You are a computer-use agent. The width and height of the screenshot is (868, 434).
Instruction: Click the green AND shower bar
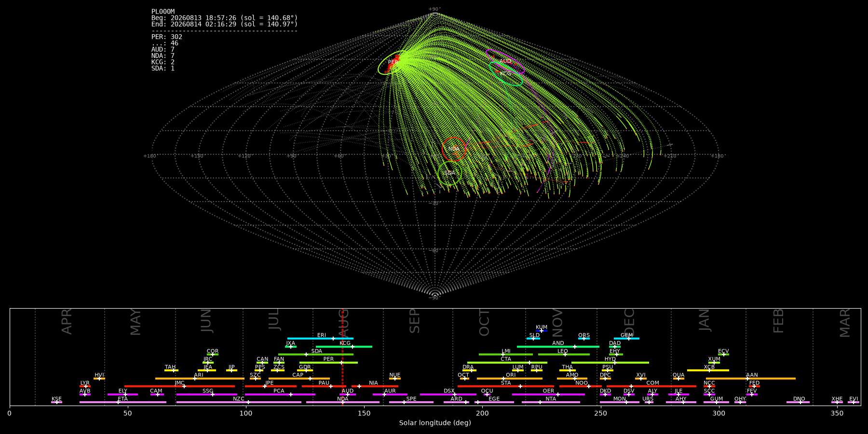(558, 346)
